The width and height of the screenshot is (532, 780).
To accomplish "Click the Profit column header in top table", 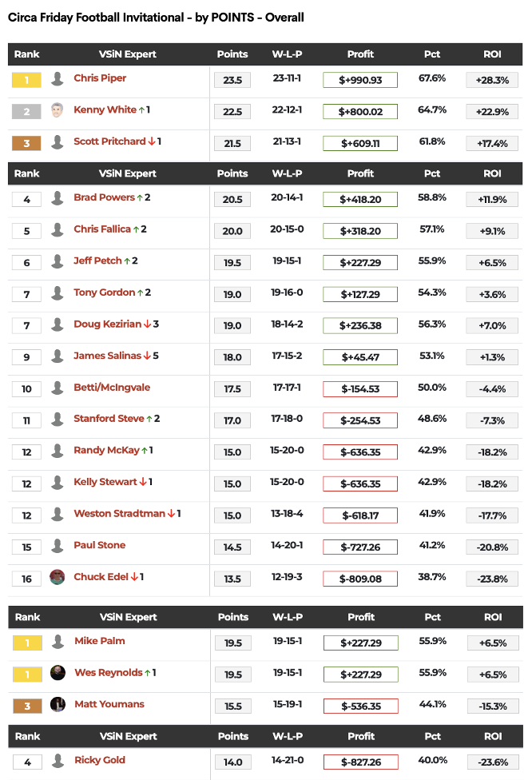I will click(x=360, y=54).
